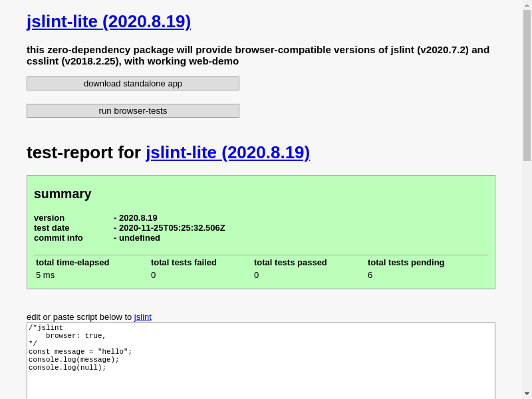Select the summary heading in the green panel
Image resolution: width=532 pixels, height=399 pixels.
[63, 194]
